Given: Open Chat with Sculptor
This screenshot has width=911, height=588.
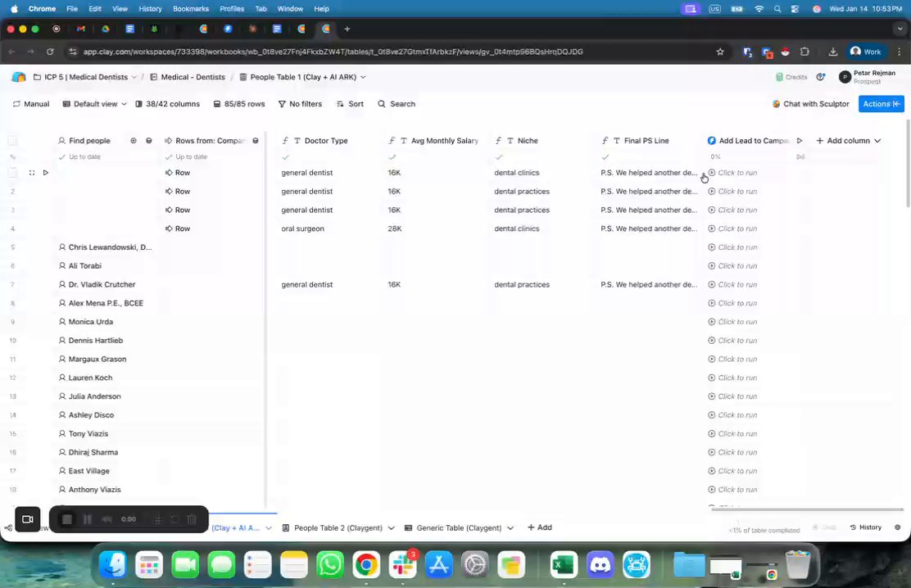Looking at the screenshot, I should pos(810,104).
